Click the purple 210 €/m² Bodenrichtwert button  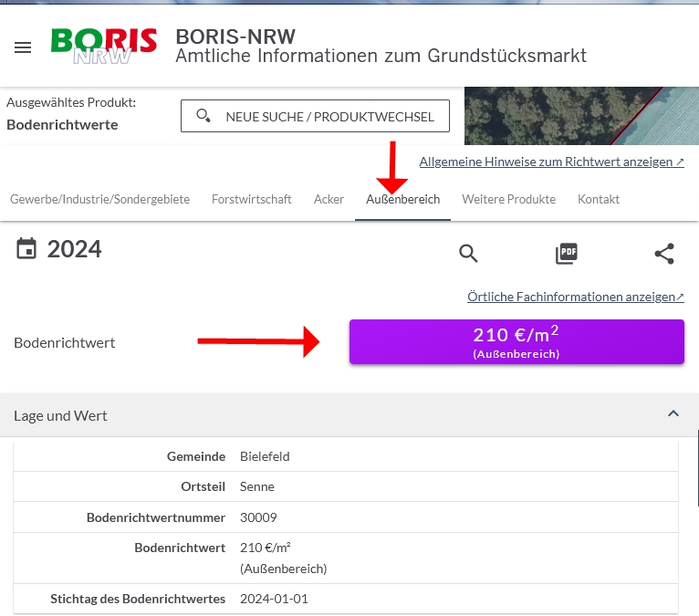[516, 341]
